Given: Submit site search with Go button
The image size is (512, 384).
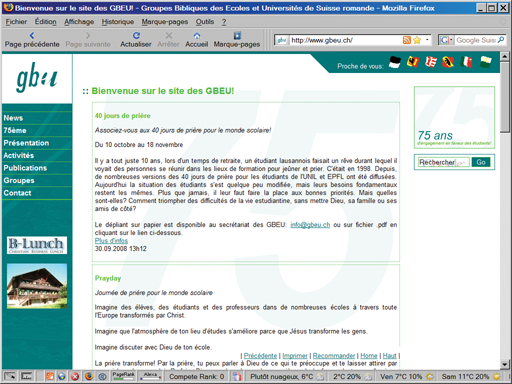Looking at the screenshot, I should coord(481,162).
